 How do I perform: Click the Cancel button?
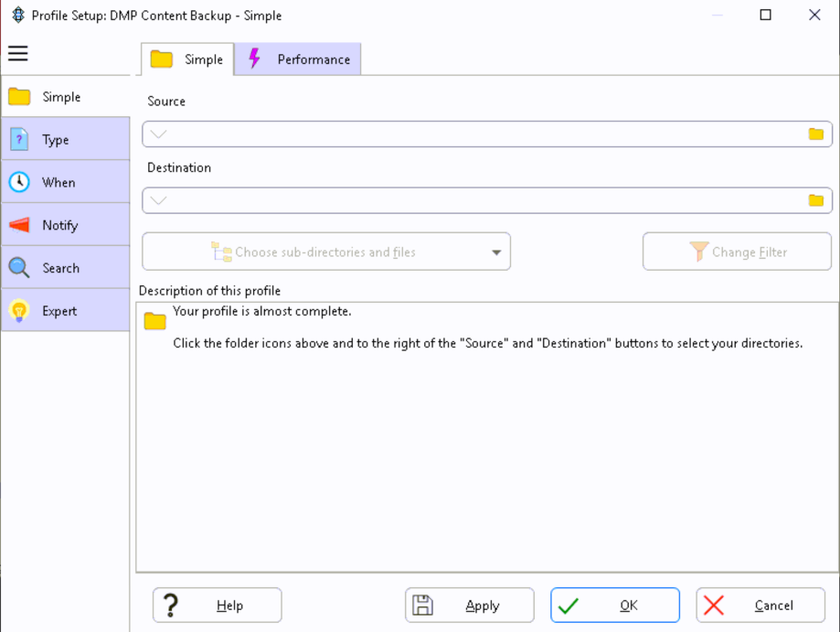coord(760,605)
